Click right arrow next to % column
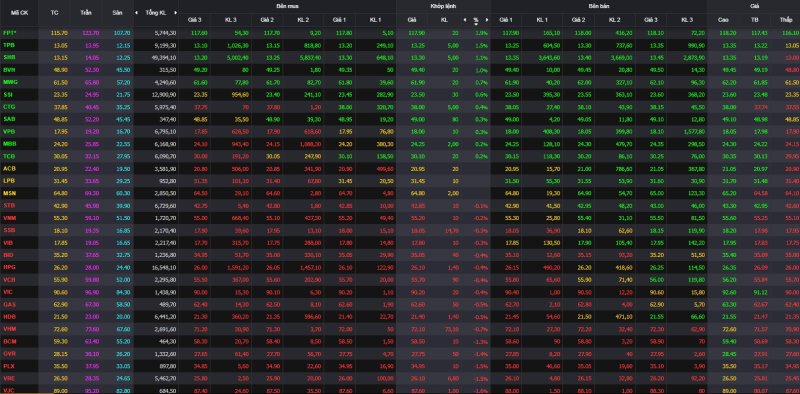The image size is (800, 394). click(x=487, y=20)
